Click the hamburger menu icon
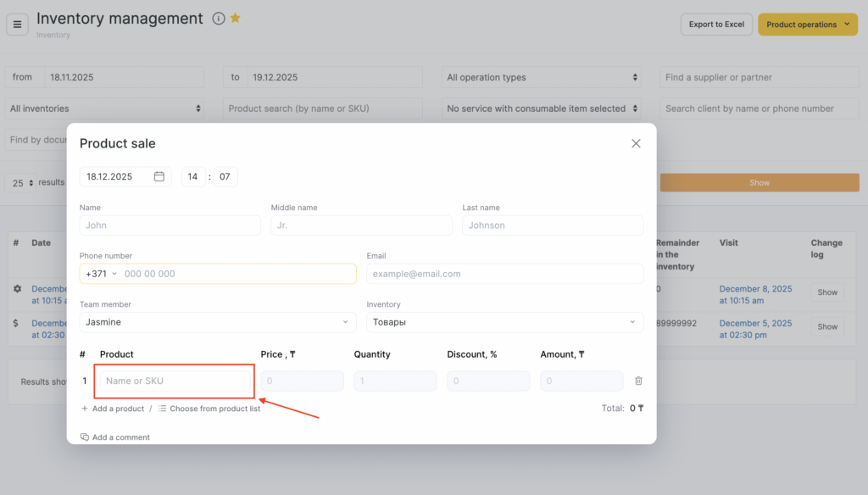Image resolution: width=868 pixels, height=495 pixels. (x=17, y=25)
